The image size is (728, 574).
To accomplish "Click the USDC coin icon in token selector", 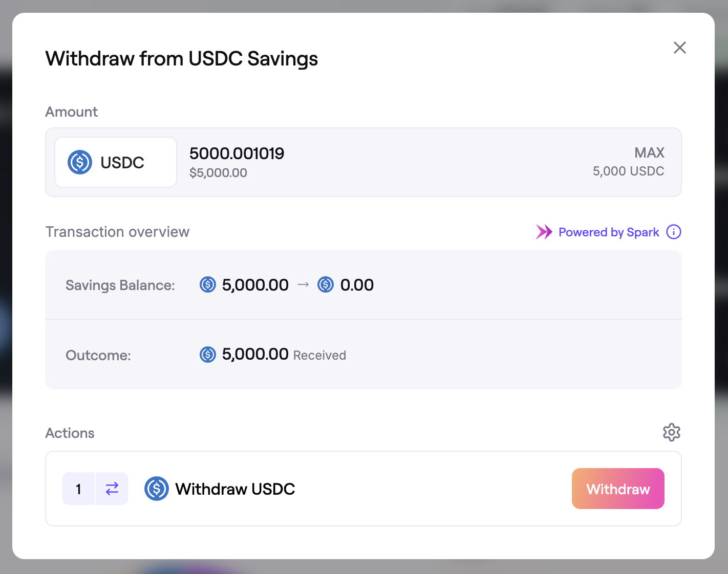I will coord(80,162).
